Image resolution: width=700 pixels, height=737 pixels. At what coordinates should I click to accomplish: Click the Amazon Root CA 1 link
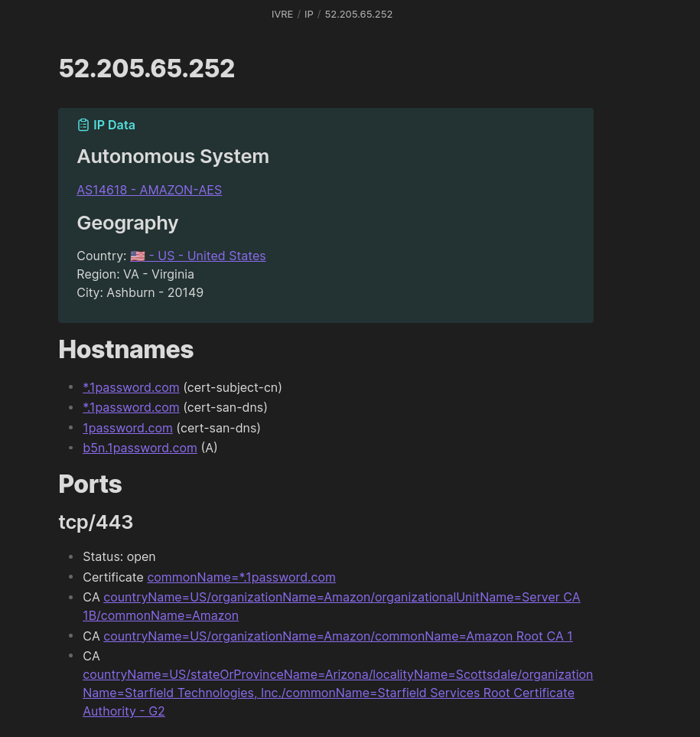point(337,636)
